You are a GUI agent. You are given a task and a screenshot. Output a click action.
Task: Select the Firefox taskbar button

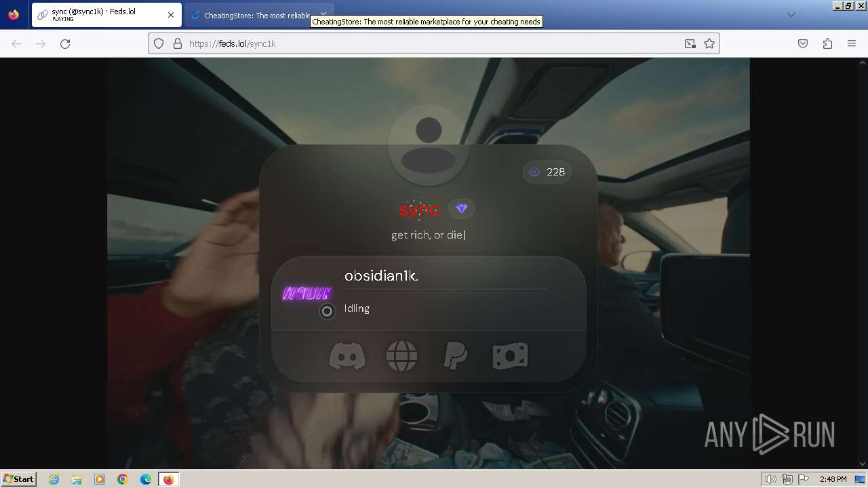click(168, 479)
